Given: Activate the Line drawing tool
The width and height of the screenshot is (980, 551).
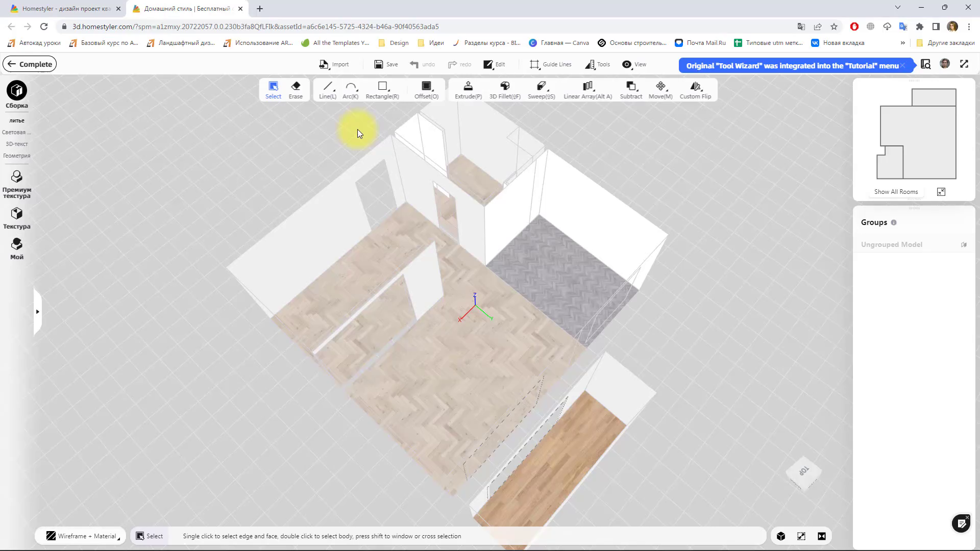Looking at the screenshot, I should [x=327, y=89].
